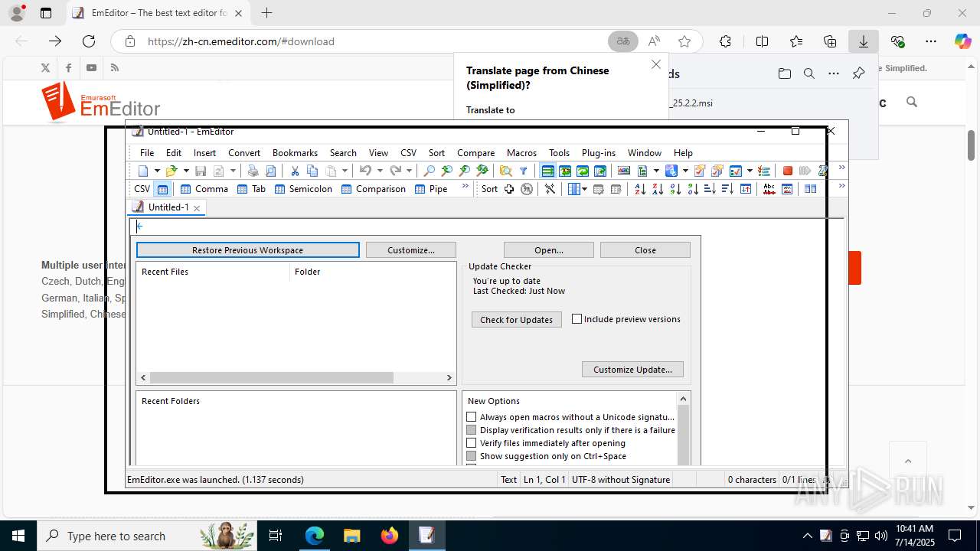
Task: Click the Start window Close button
Action: [x=645, y=250]
